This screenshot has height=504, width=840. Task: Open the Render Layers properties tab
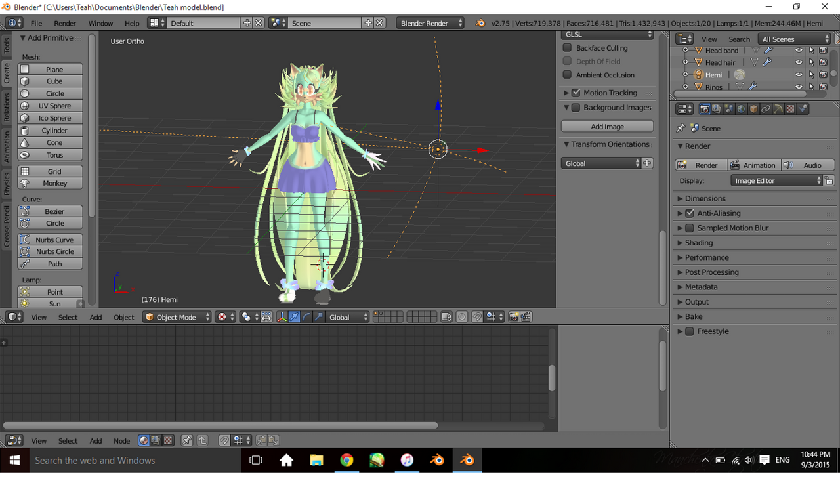(x=717, y=109)
